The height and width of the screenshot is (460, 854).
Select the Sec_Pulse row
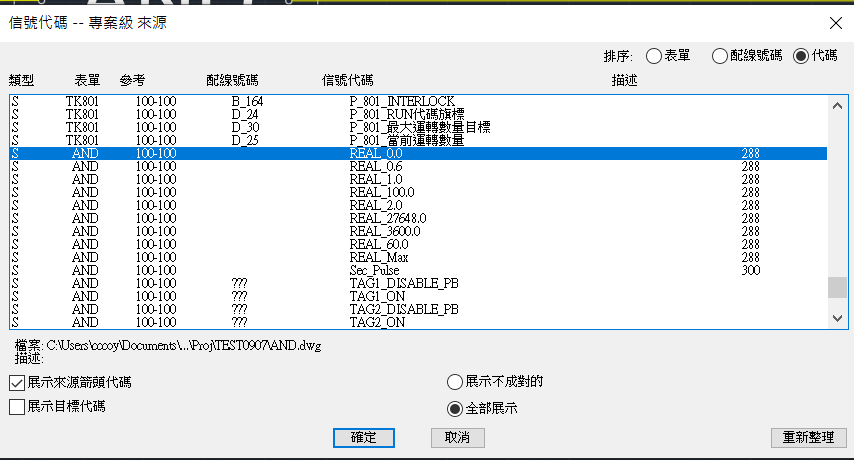coord(418,271)
